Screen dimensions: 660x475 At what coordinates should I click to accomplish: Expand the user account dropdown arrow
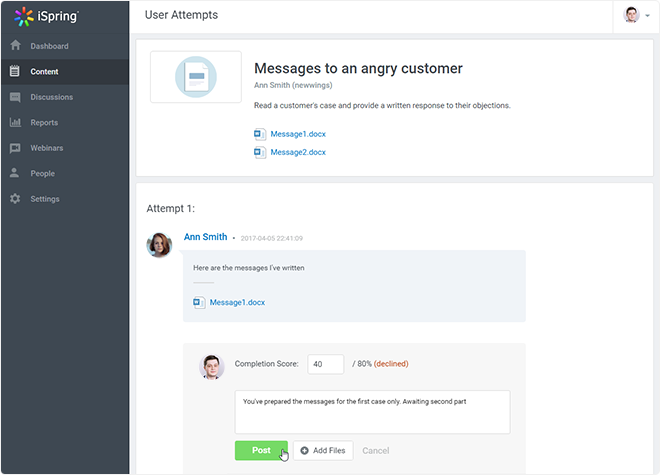pyautogui.click(x=647, y=16)
